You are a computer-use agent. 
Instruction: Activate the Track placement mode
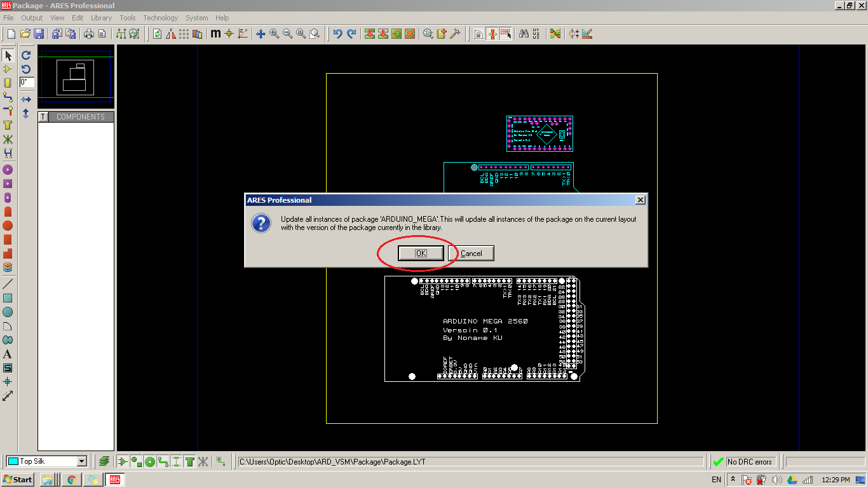tap(8, 98)
